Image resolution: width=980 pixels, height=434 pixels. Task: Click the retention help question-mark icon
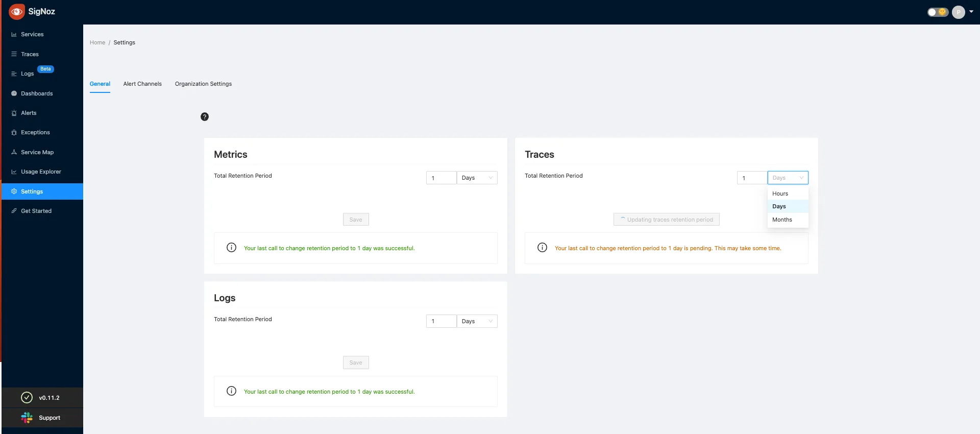click(x=205, y=117)
